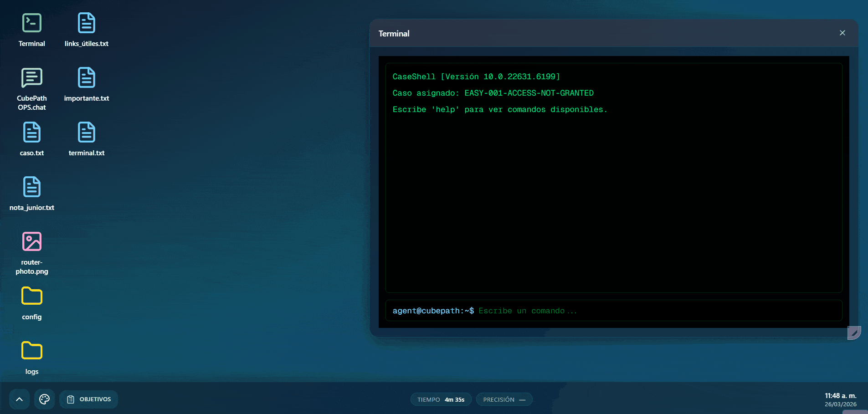This screenshot has width=868, height=414.
Task: Open the theme palette button
Action: (x=44, y=399)
